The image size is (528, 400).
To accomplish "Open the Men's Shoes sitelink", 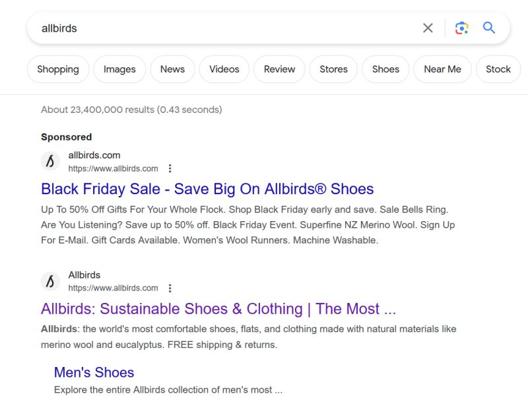I will point(94,372).
